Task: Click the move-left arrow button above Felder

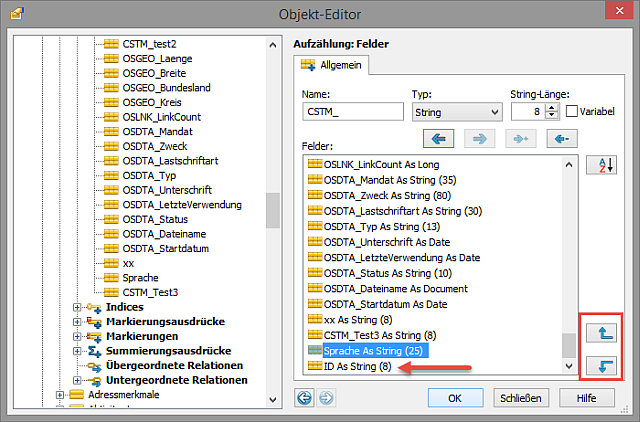Action: click(438, 139)
